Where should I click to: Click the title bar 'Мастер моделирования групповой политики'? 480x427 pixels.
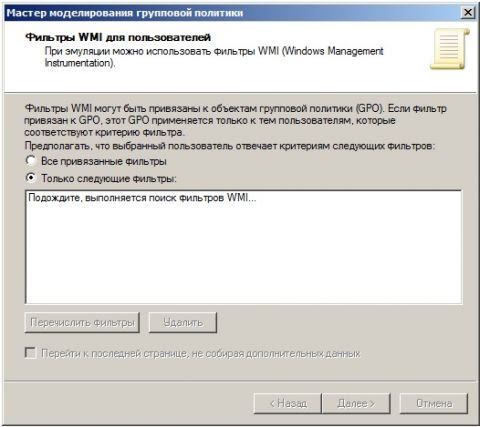(125, 13)
